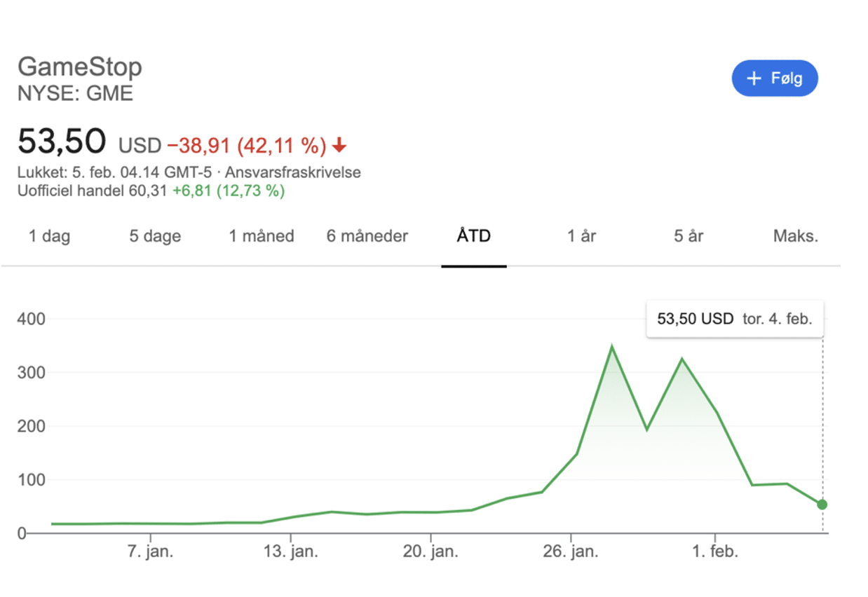Click the 53,50 USD tooltip box

click(x=734, y=319)
